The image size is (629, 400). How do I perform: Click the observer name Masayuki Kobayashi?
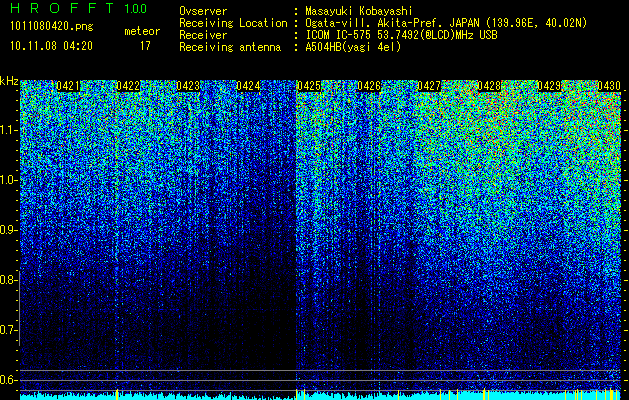359,11
